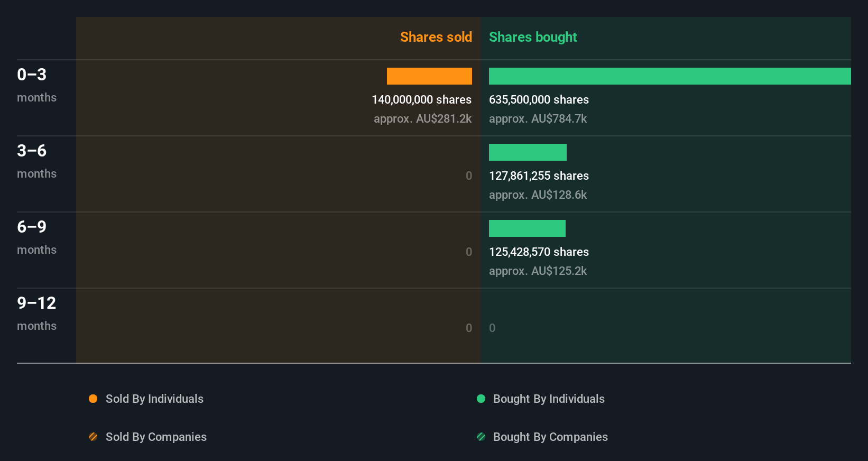Click the striped Sold By Companies legend icon

pyautogui.click(x=93, y=437)
